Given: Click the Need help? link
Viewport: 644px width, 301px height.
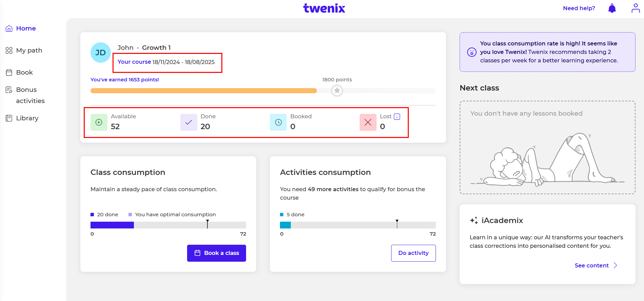Looking at the screenshot, I should click(x=579, y=8).
